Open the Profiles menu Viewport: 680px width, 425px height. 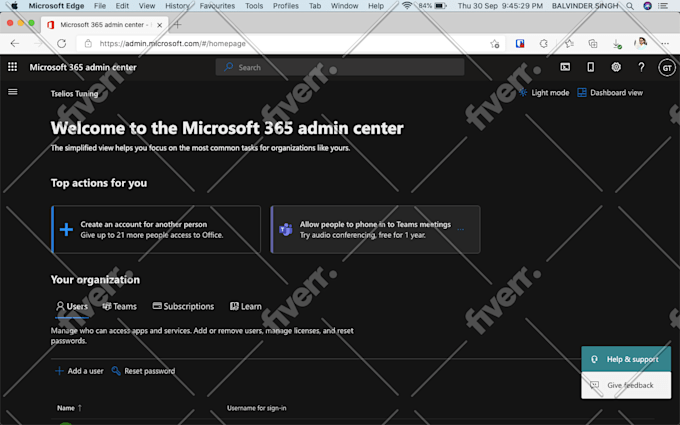(286, 6)
